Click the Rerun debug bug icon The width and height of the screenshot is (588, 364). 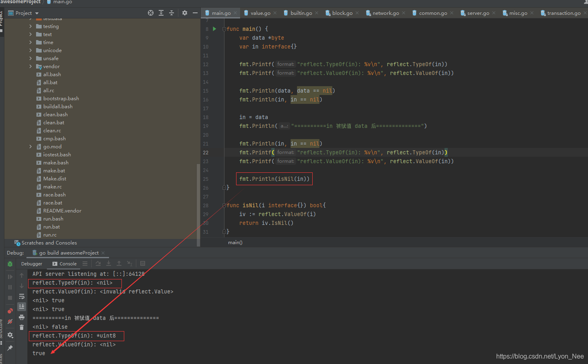click(10, 264)
